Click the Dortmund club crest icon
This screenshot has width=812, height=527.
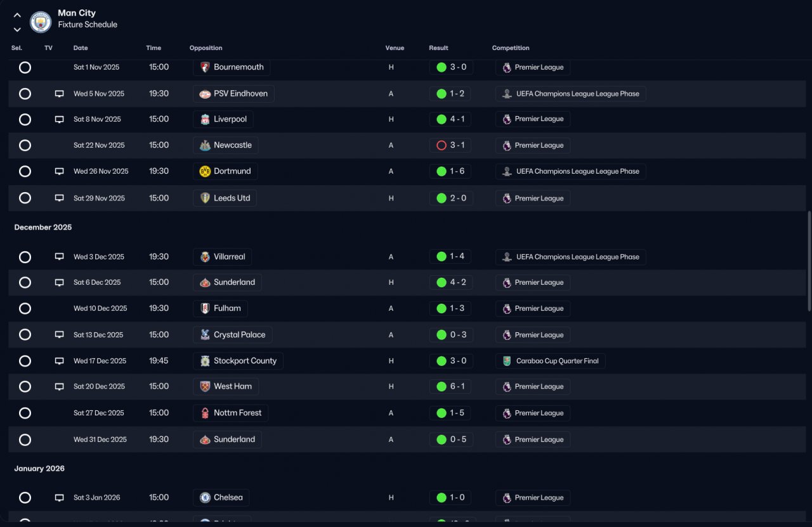[x=205, y=171]
